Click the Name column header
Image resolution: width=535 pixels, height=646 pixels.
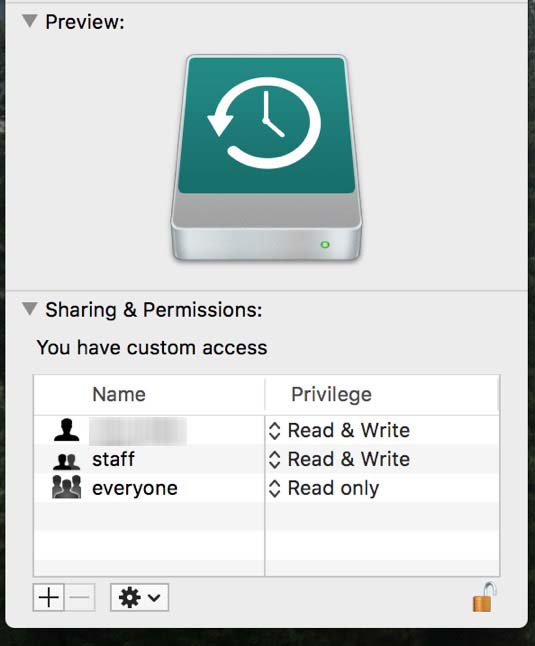tap(149, 395)
